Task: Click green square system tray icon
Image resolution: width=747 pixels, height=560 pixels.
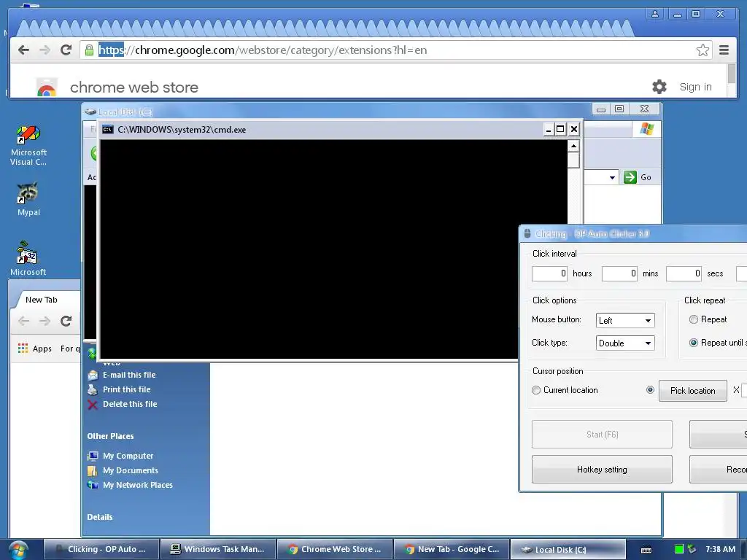Action: click(679, 549)
